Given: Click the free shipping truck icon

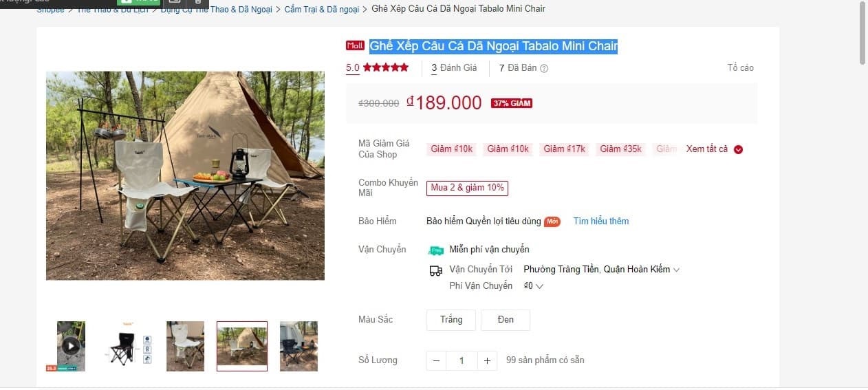Looking at the screenshot, I should 435,250.
